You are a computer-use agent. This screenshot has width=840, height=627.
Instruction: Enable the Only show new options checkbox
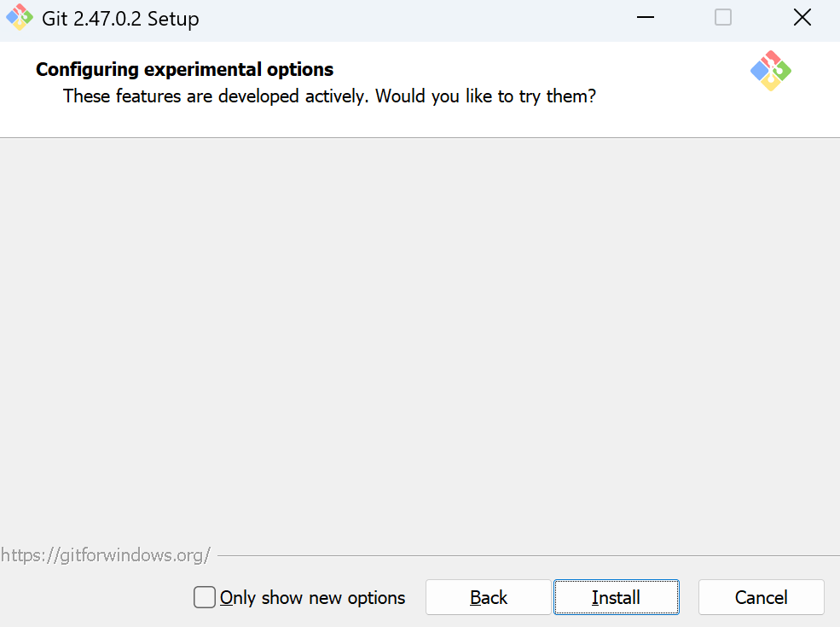click(x=205, y=597)
